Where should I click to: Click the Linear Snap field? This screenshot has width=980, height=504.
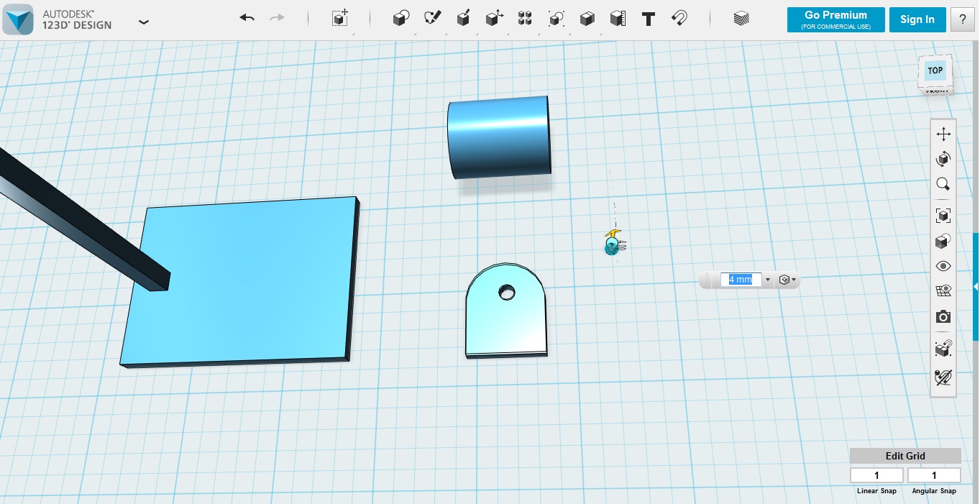pos(876,475)
